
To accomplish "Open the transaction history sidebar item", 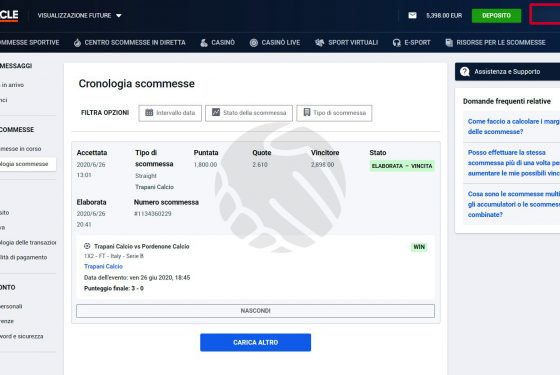I will (28, 242).
